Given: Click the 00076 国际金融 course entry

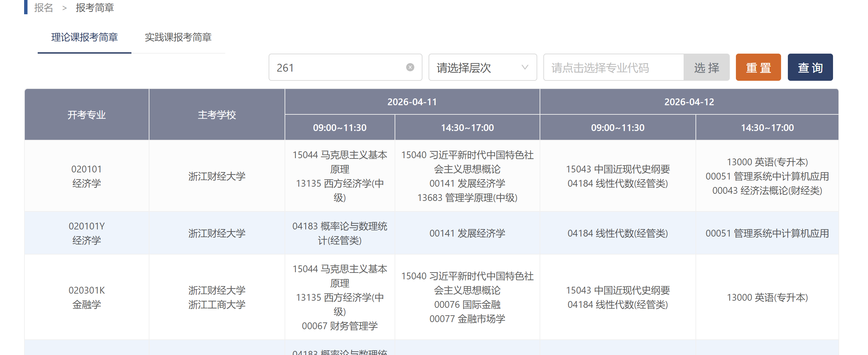Looking at the screenshot, I should (x=467, y=304).
